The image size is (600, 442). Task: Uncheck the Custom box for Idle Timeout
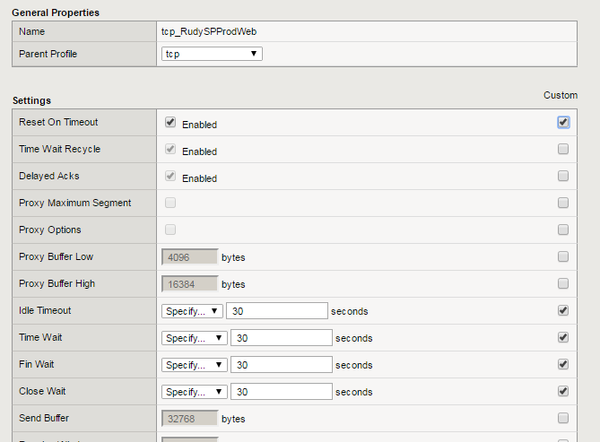pos(564,311)
